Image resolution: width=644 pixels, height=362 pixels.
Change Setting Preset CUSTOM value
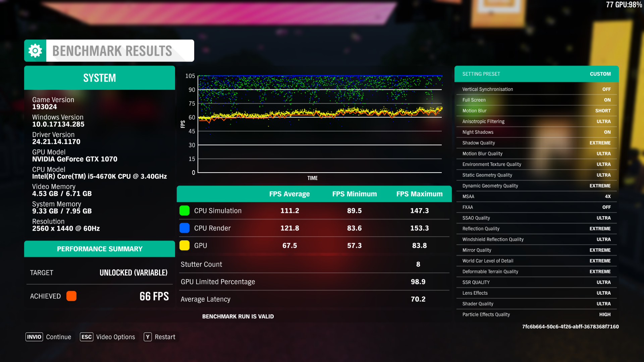(x=600, y=74)
